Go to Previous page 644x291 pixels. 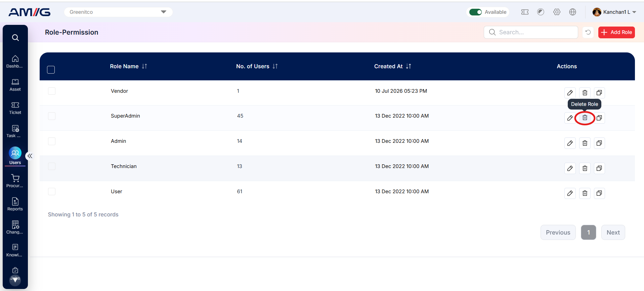click(x=558, y=233)
